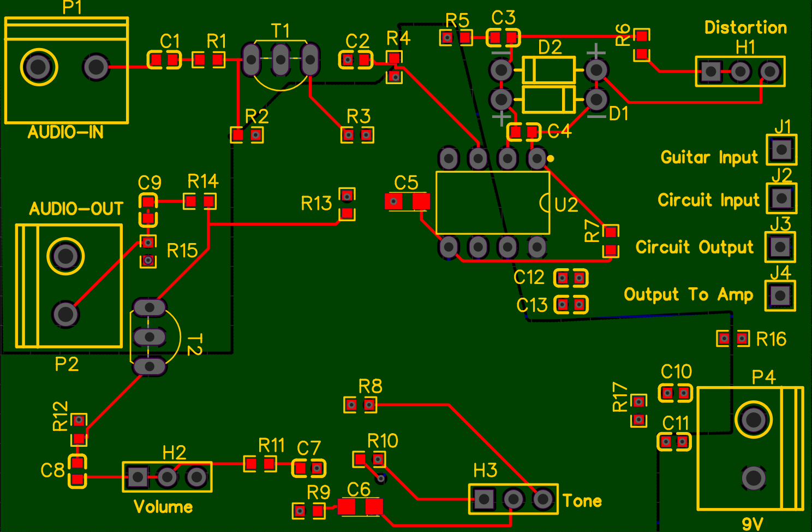This screenshot has height=532, width=812.
Task: Select capacitor C8 footprint
Action: click(77, 471)
